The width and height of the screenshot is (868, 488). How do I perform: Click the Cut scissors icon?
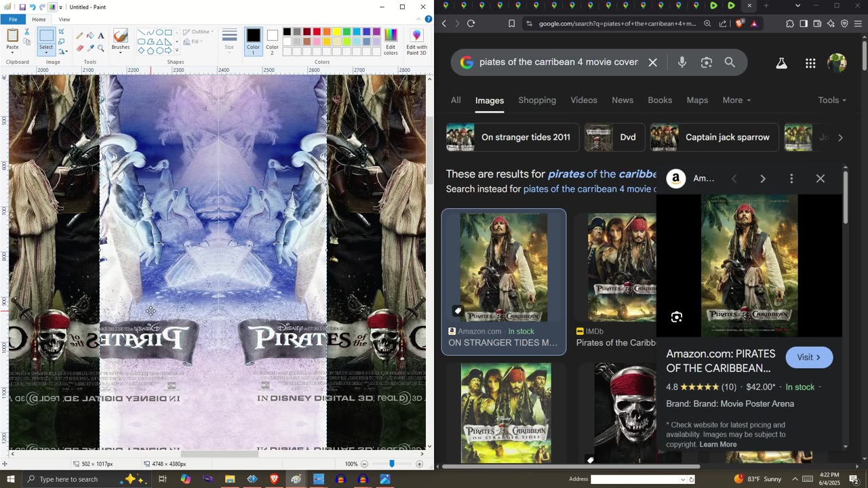coord(26,32)
